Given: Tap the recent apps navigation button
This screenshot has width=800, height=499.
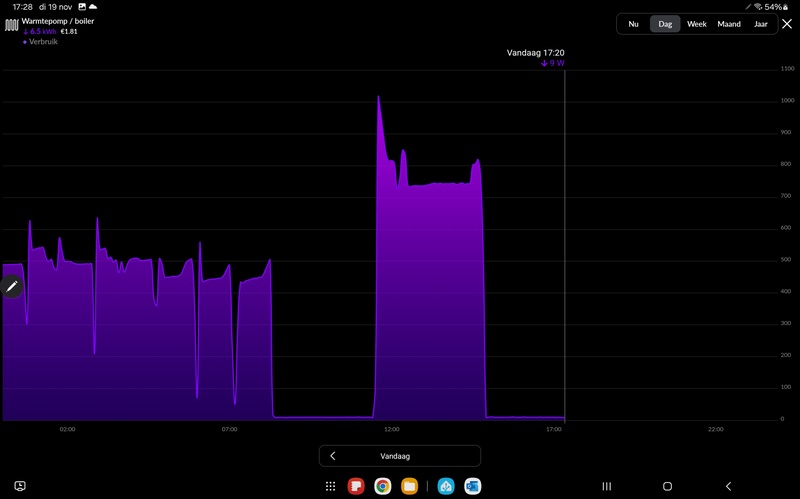Looking at the screenshot, I should [x=607, y=486].
